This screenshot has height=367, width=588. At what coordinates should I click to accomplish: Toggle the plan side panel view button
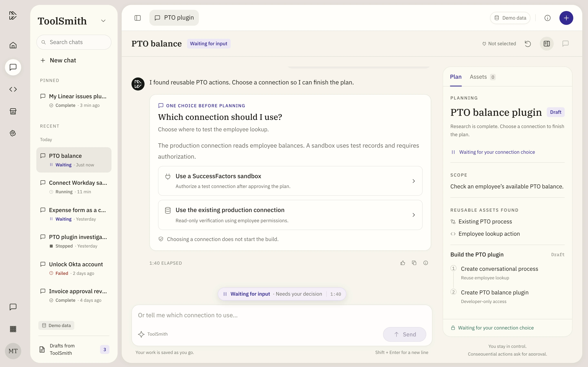tap(547, 44)
